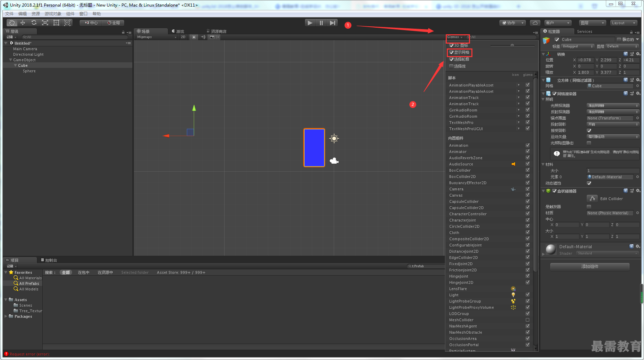The width and height of the screenshot is (644, 360).
Task: Open the Gizmos dropdown
Action: [x=455, y=37]
